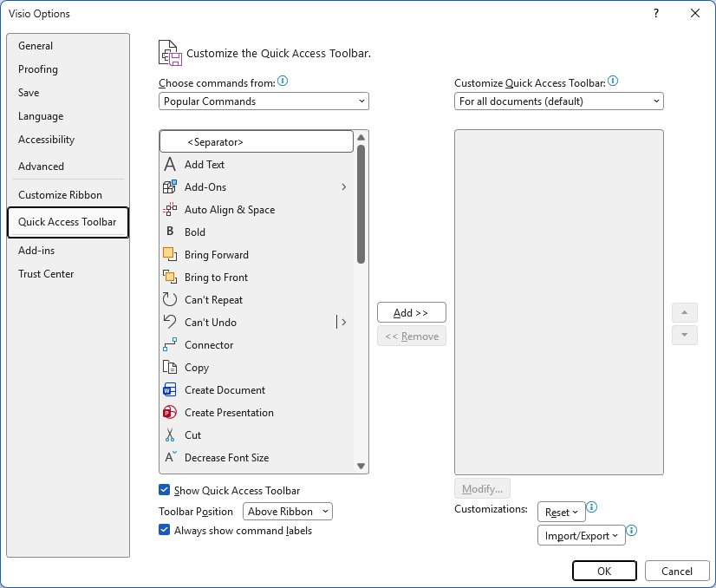Toggle Always show command labels checkbox

(x=165, y=530)
